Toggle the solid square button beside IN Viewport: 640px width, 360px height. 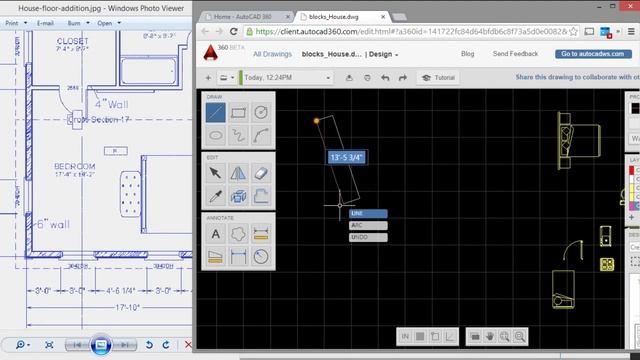click(x=420, y=336)
